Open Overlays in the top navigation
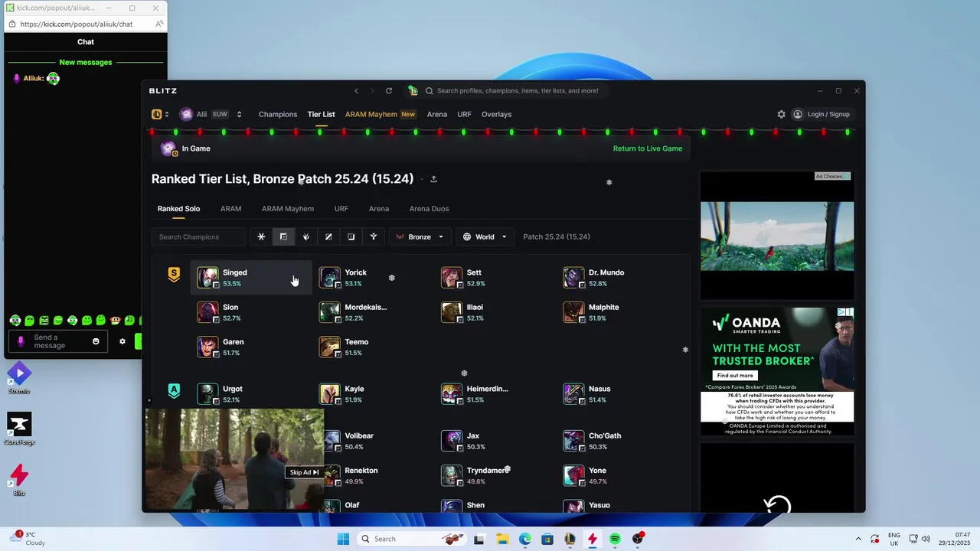 (x=497, y=114)
